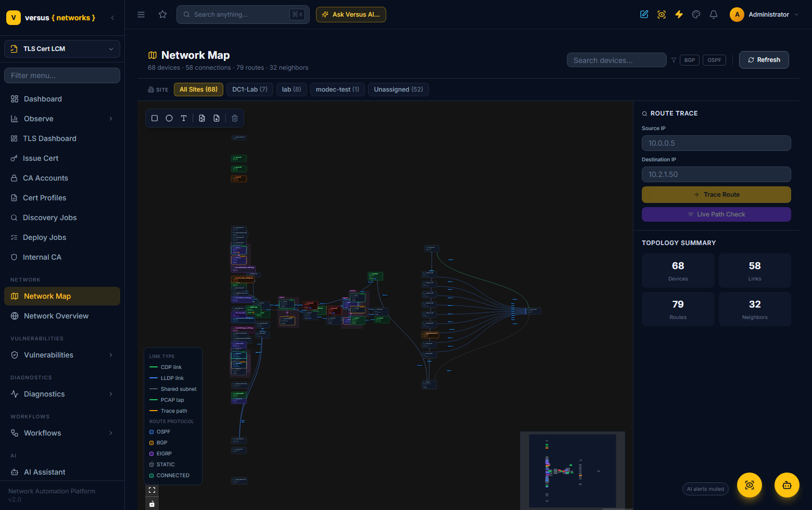Collapse the sidebar with the chevron
The width and height of the screenshot is (812, 510).
112,18
